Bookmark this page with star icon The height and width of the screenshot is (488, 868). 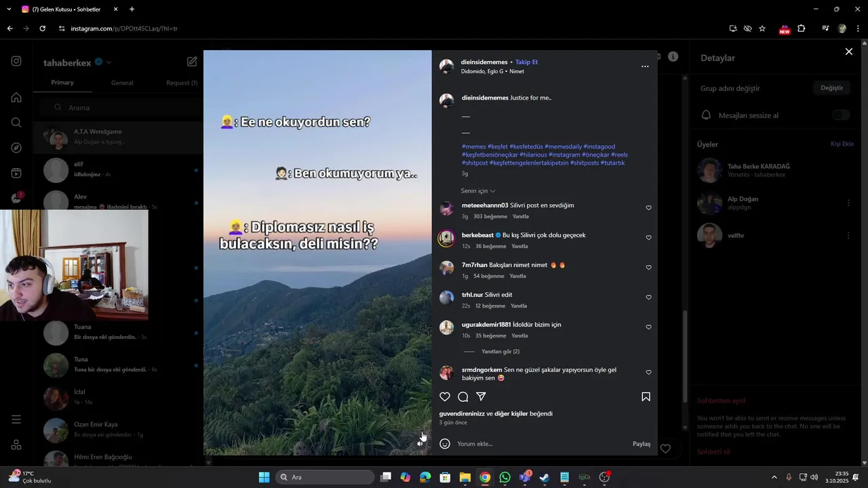tap(762, 28)
